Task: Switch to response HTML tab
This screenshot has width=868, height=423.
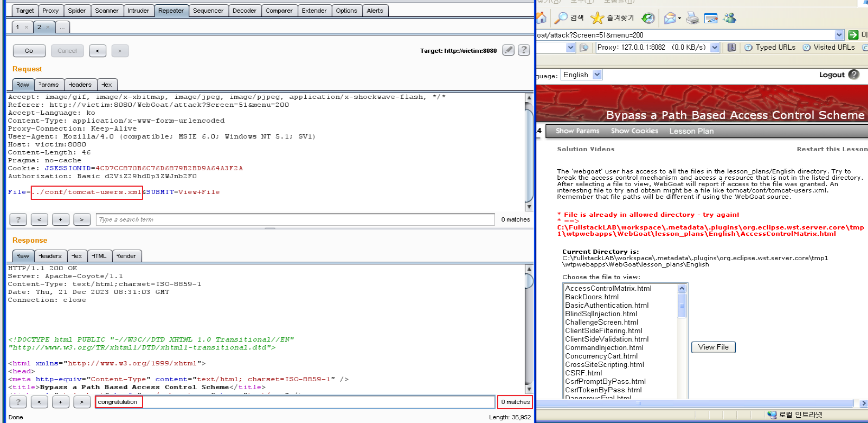Action: point(99,256)
